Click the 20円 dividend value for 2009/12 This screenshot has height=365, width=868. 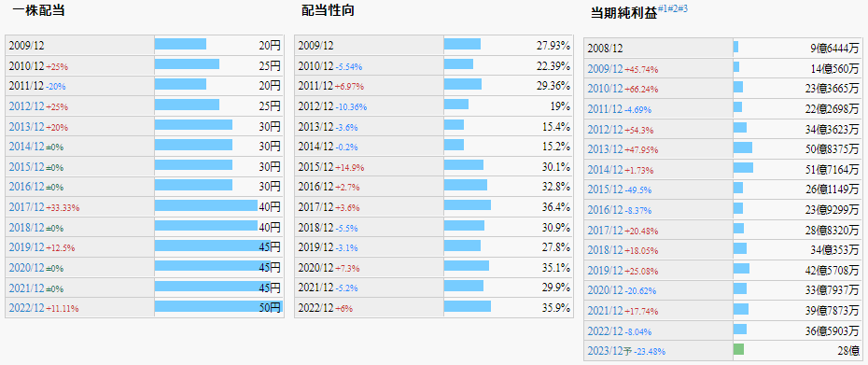pos(271,46)
